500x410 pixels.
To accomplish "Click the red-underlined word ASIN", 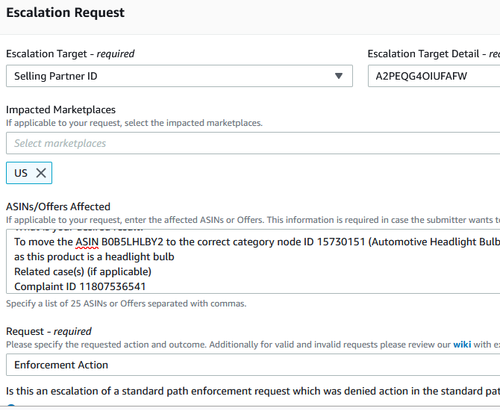I will (x=87, y=242).
